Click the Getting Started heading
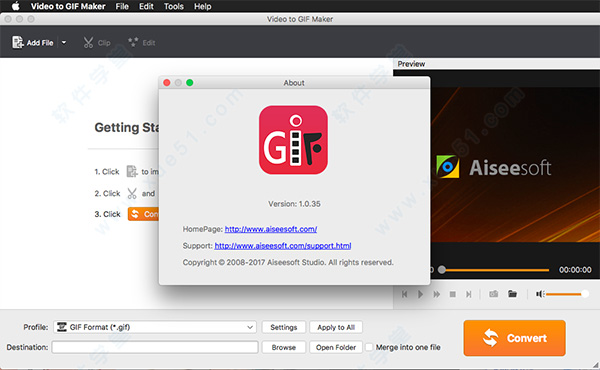600x370 pixels. pyautogui.click(x=127, y=127)
